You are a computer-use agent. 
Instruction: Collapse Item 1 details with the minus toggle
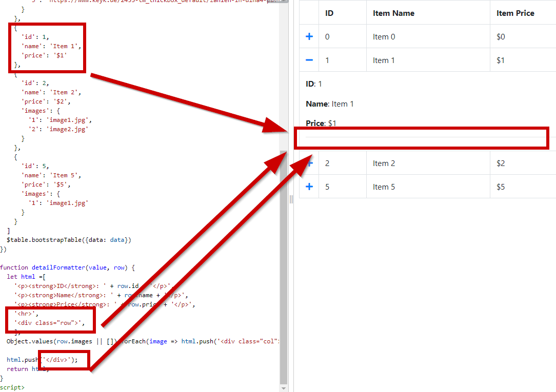tap(308, 60)
